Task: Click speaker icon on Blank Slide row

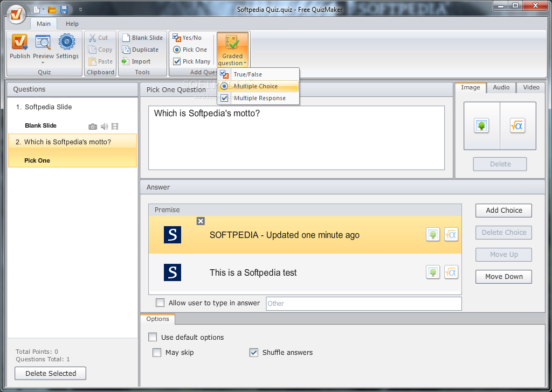Action: [x=104, y=126]
